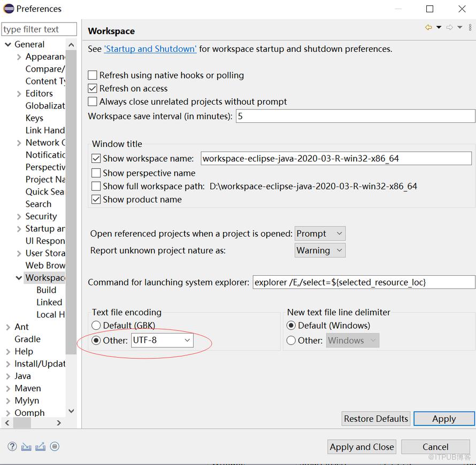Viewport: 476px width, 465px height.
Task: Click the Apply and Close button
Action: click(x=362, y=447)
